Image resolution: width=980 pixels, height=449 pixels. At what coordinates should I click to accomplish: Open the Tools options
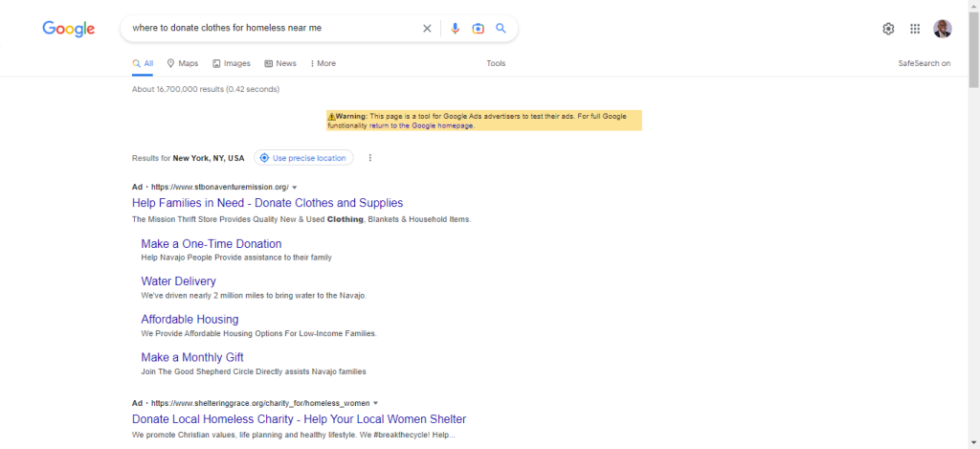pyautogui.click(x=497, y=64)
